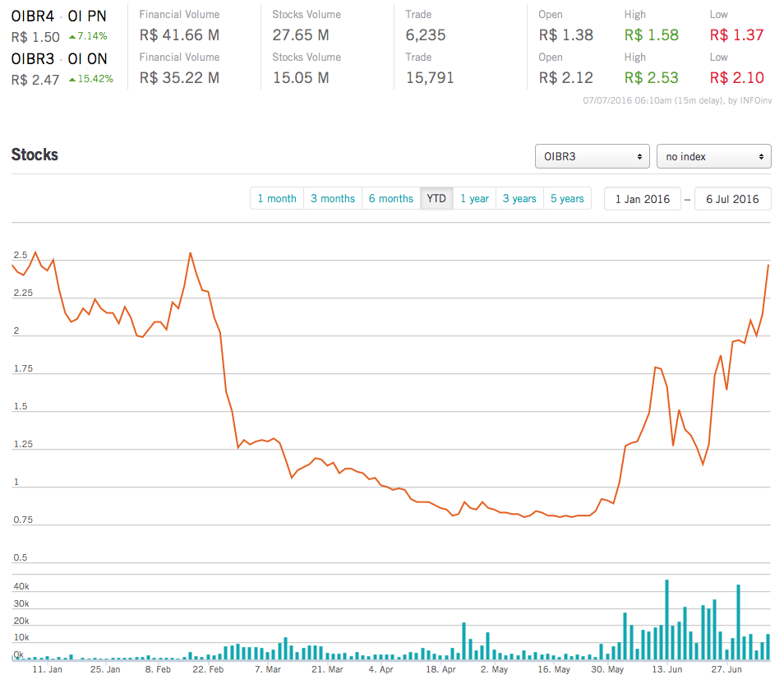
Task: Click the OIBR3 ticker symbol in header
Action: click(32, 58)
